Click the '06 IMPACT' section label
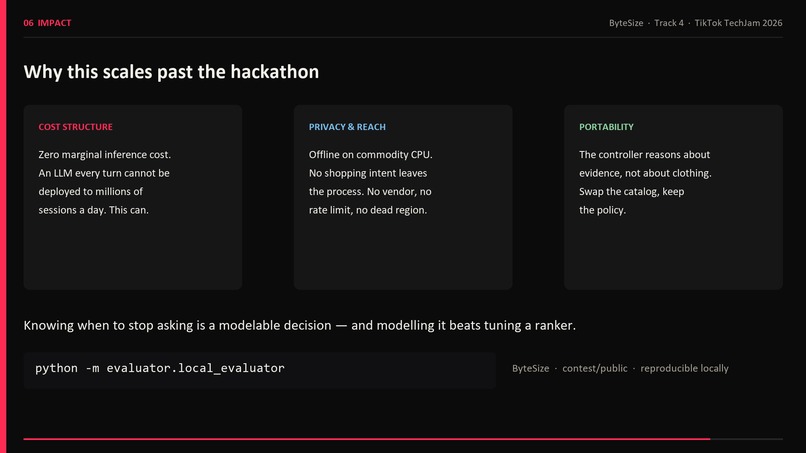806x453 pixels. pyautogui.click(x=47, y=23)
